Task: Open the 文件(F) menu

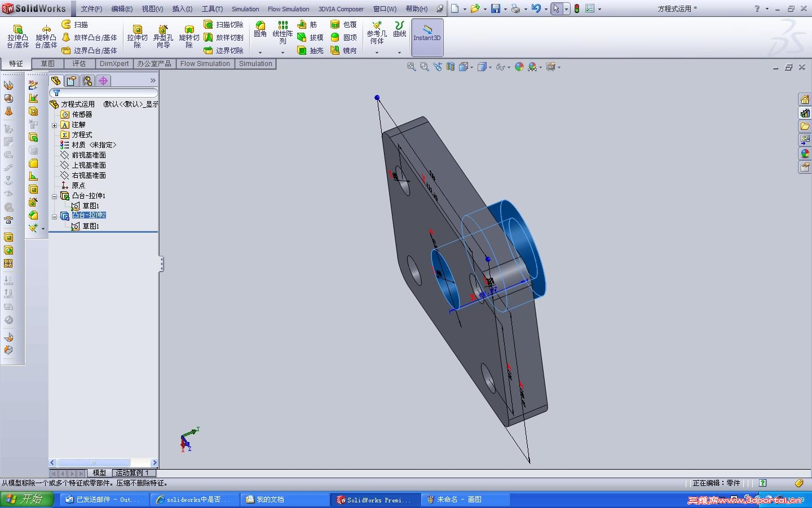Action: [x=91, y=9]
